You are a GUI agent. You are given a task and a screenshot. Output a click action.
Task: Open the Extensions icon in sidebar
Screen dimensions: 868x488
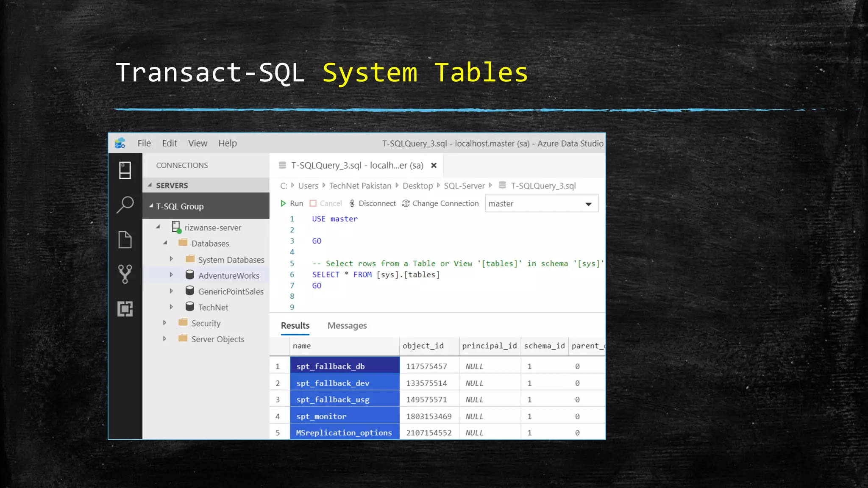(x=125, y=309)
